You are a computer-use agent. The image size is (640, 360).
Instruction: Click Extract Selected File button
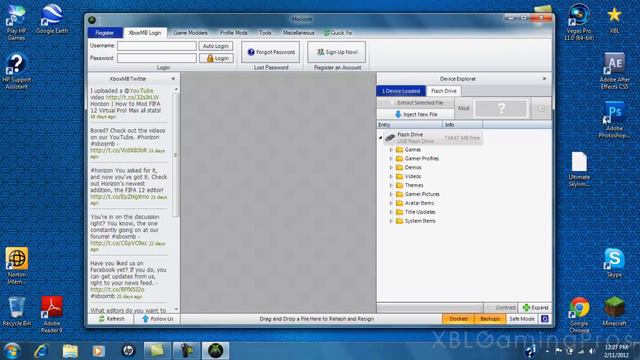click(416, 103)
